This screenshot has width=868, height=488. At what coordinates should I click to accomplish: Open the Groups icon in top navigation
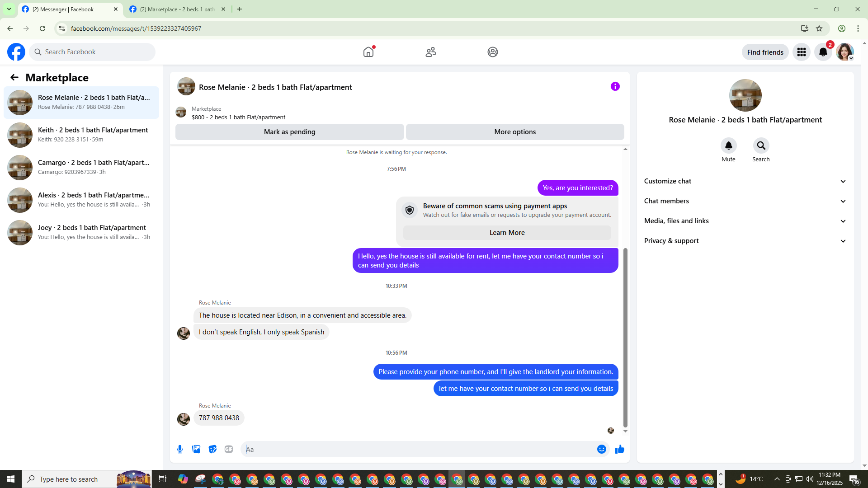coord(493,52)
